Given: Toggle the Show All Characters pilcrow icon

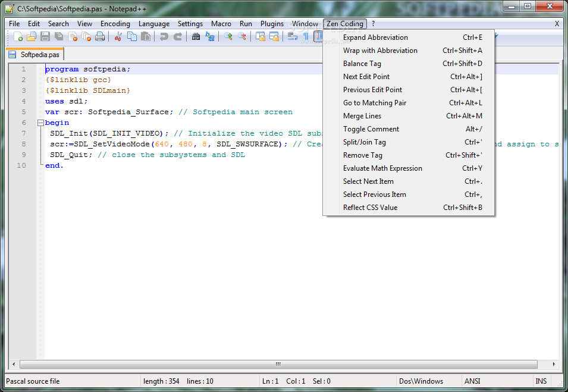Looking at the screenshot, I should click(x=306, y=37).
